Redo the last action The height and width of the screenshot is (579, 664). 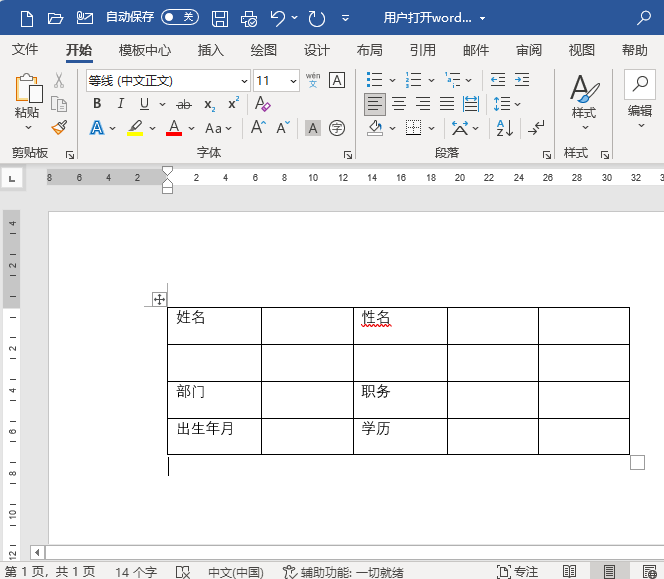317,19
